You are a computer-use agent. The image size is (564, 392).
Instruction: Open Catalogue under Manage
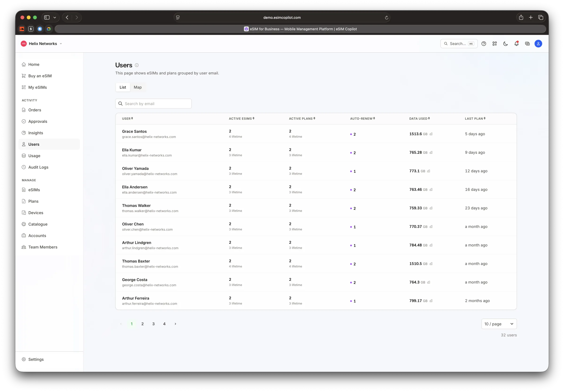coord(49,224)
